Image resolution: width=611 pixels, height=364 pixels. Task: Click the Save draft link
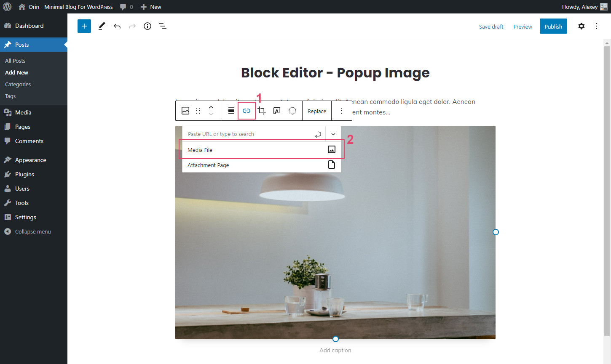coord(491,27)
